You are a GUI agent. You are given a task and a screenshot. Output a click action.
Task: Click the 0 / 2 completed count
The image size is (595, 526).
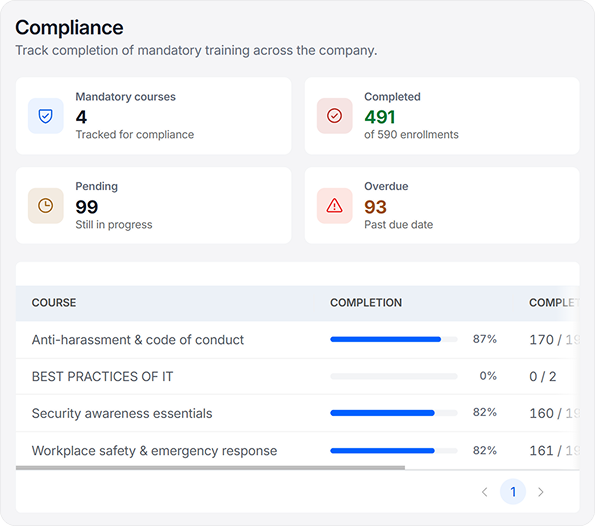(x=543, y=376)
